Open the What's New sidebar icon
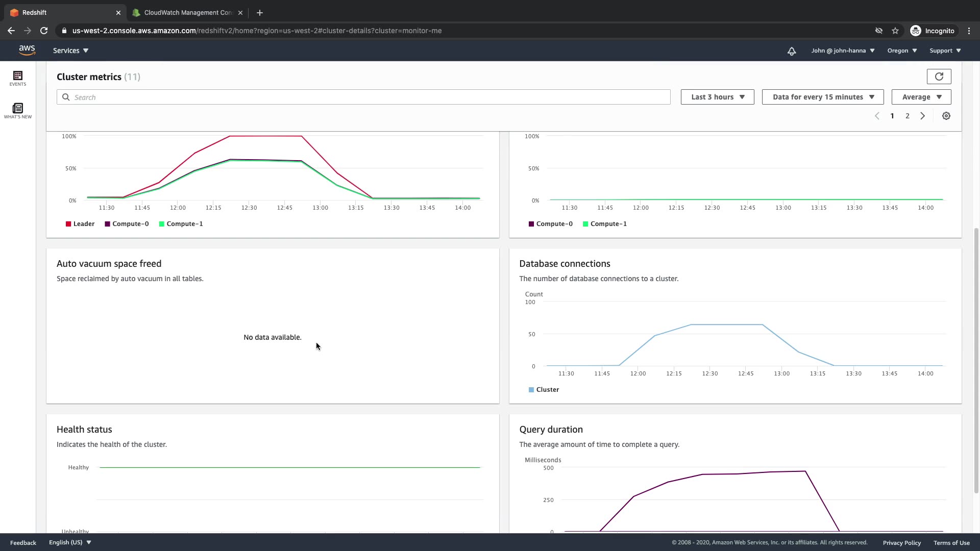 [x=18, y=110]
